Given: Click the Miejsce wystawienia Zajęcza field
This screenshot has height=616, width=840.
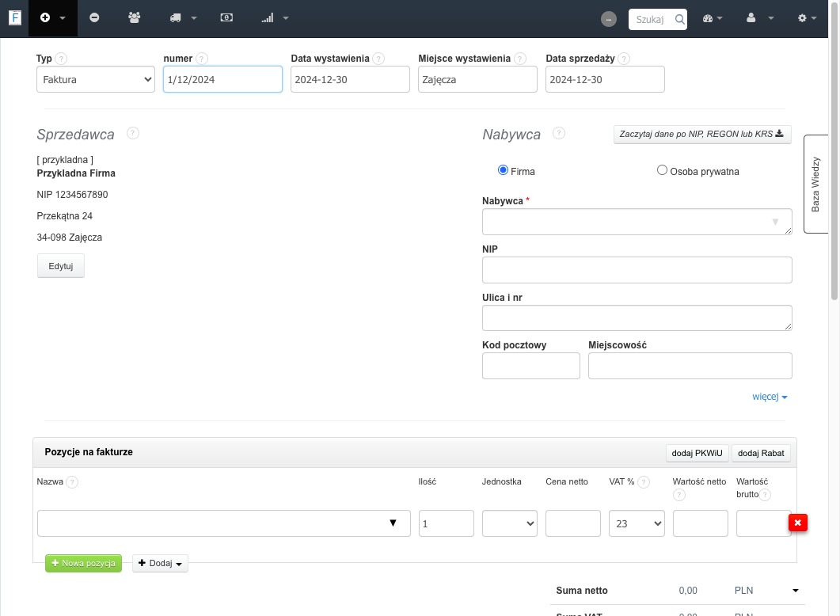Looking at the screenshot, I should [478, 79].
